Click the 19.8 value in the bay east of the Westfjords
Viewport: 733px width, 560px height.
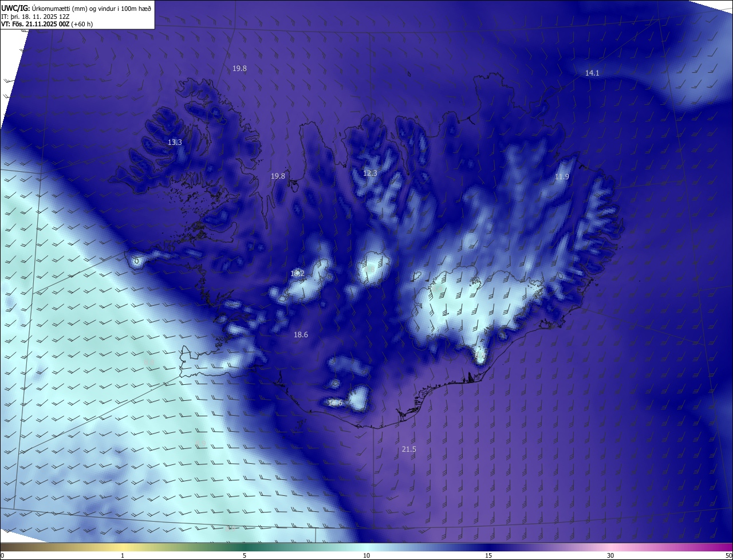click(278, 176)
